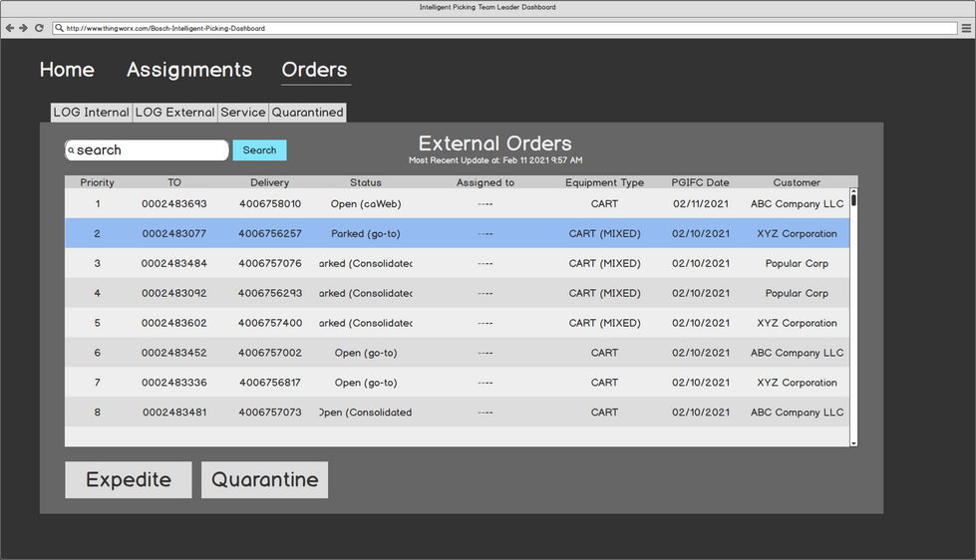976x560 pixels.
Task: Select TO number 0002483452
Action: click(x=174, y=353)
